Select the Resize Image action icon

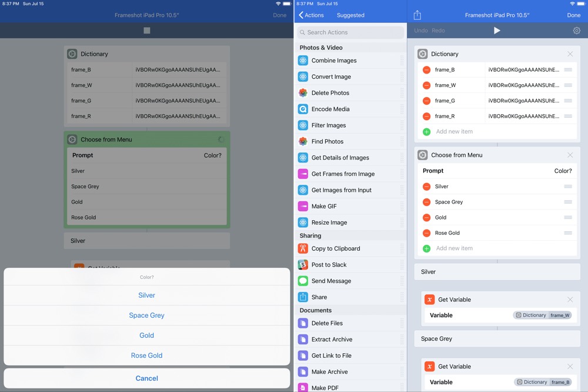coord(303,222)
